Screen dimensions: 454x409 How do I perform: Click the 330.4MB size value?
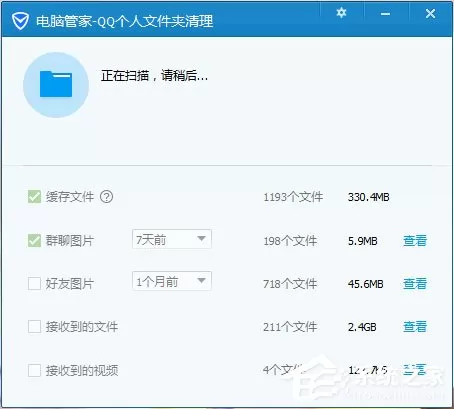tap(369, 197)
